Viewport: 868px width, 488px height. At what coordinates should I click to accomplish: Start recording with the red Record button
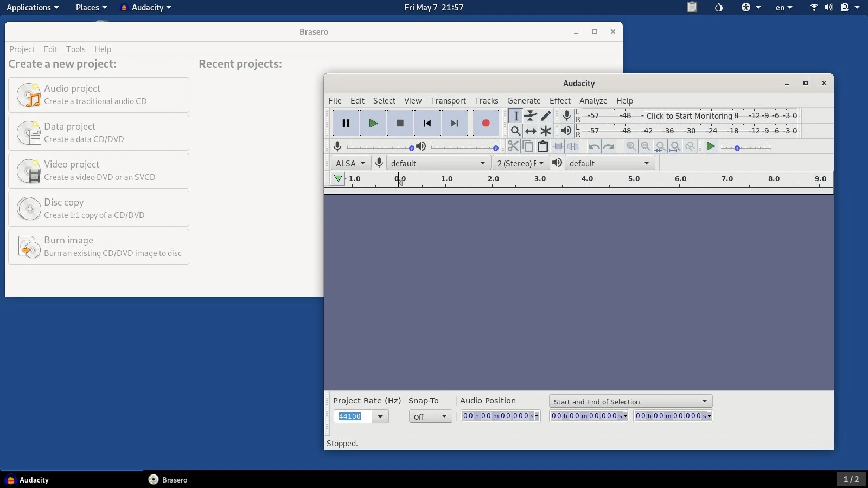(486, 123)
